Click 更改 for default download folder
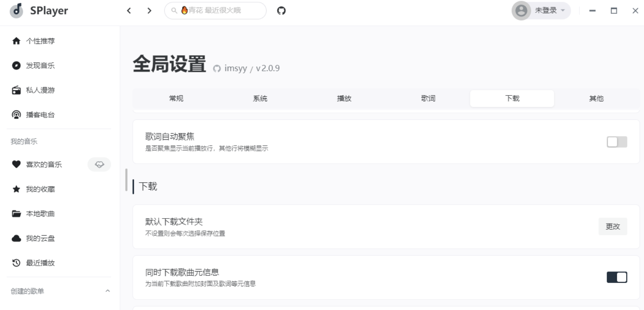 (x=613, y=227)
